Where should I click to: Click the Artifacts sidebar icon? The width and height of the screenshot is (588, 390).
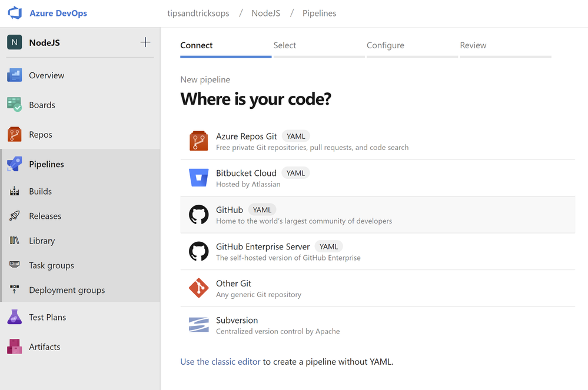pyautogui.click(x=14, y=347)
